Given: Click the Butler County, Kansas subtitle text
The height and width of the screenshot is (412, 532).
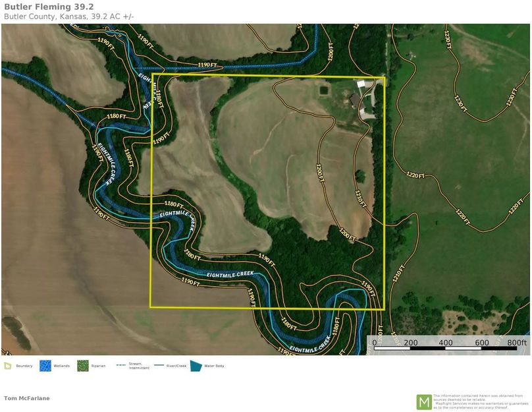Looking at the screenshot, I should point(68,16).
